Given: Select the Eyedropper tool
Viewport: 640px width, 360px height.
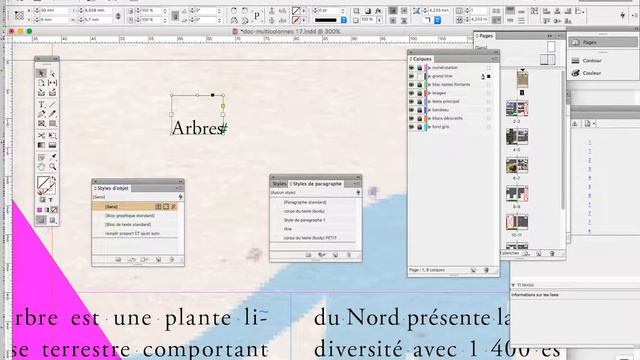Looking at the screenshot, I should tap(53, 157).
